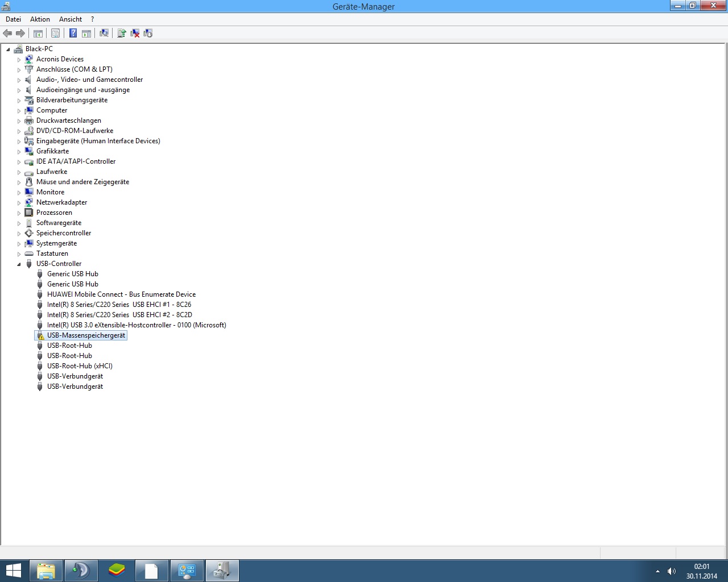Collapse the Black-PC root node
This screenshot has width=728, height=582.
click(x=8, y=49)
